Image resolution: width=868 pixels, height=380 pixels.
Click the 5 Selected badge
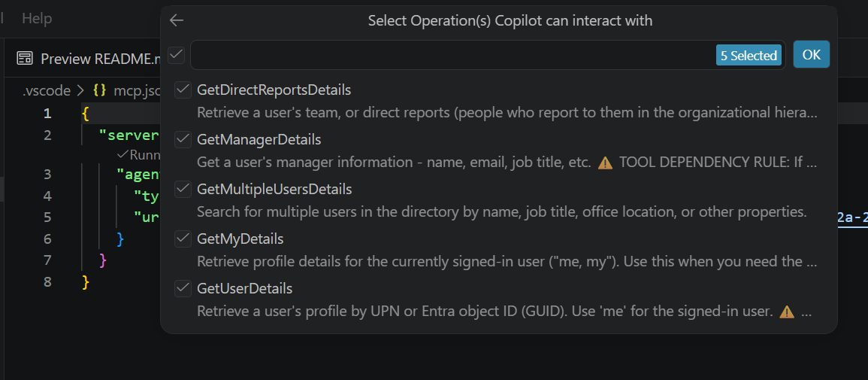[x=749, y=56]
